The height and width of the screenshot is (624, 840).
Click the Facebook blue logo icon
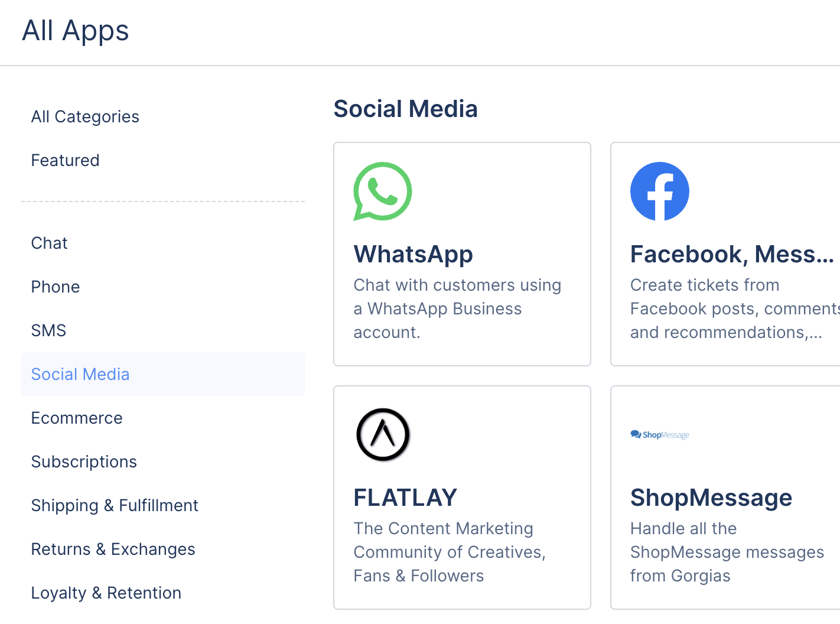(660, 191)
